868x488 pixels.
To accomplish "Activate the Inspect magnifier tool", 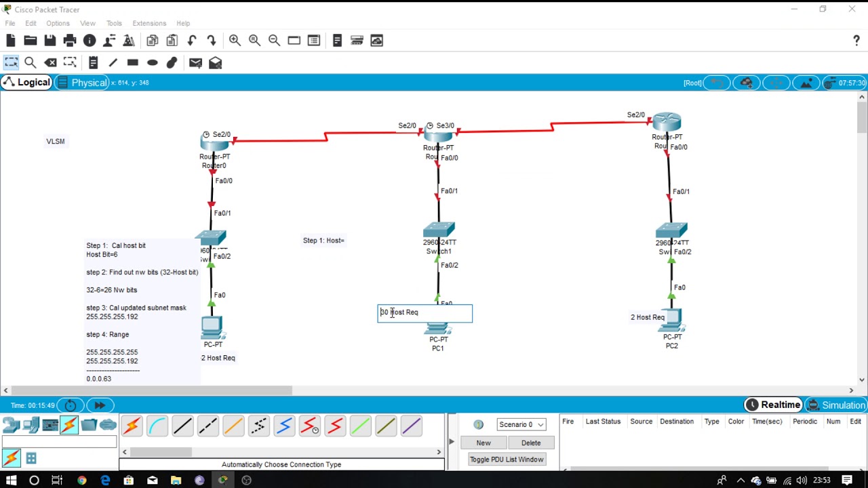I will pyautogui.click(x=31, y=62).
